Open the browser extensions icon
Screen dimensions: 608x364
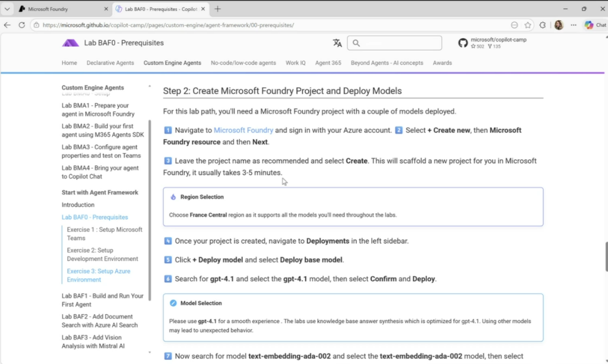point(543,25)
